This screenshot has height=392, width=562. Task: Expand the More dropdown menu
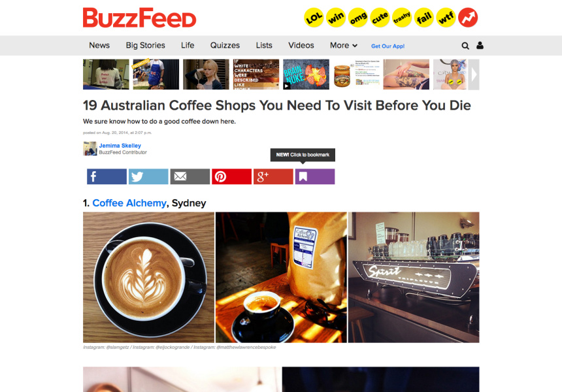(343, 46)
